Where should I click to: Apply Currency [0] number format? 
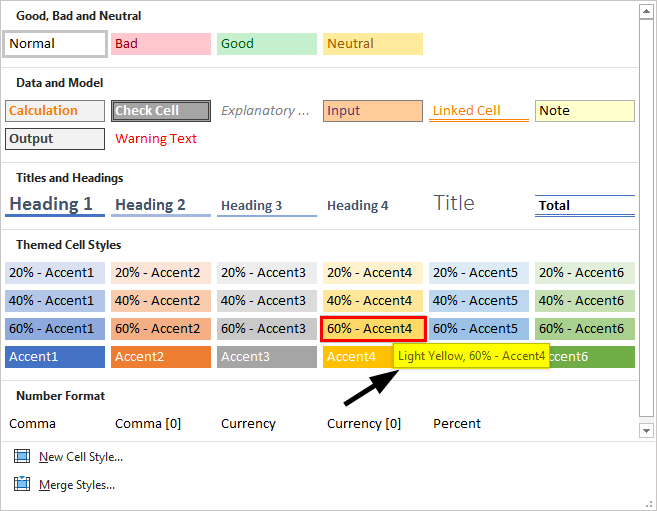373,424
